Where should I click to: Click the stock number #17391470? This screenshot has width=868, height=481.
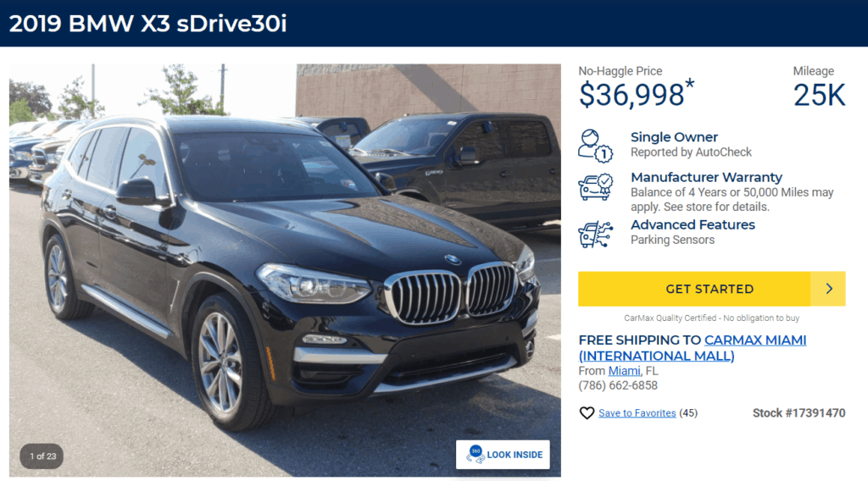(x=798, y=413)
